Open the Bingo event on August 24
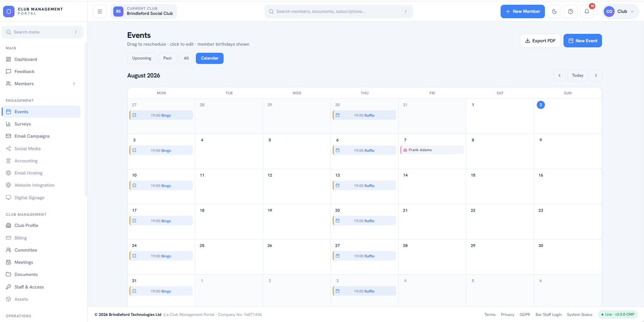 [x=161, y=256]
